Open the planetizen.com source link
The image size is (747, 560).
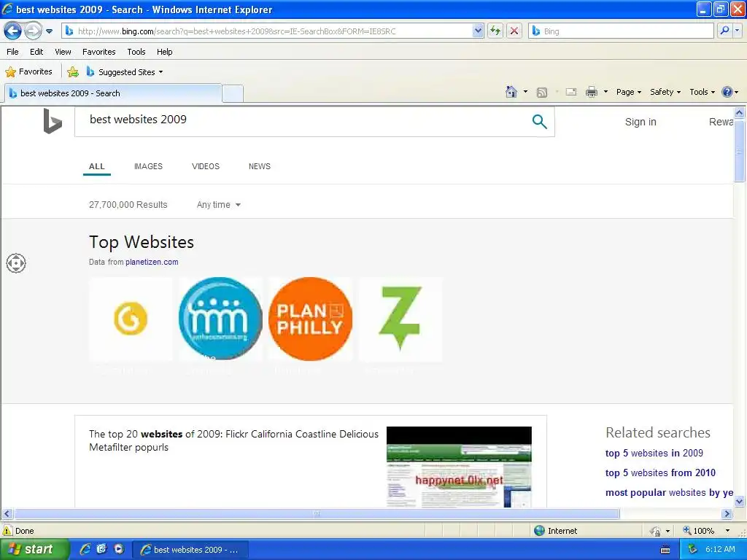point(152,262)
